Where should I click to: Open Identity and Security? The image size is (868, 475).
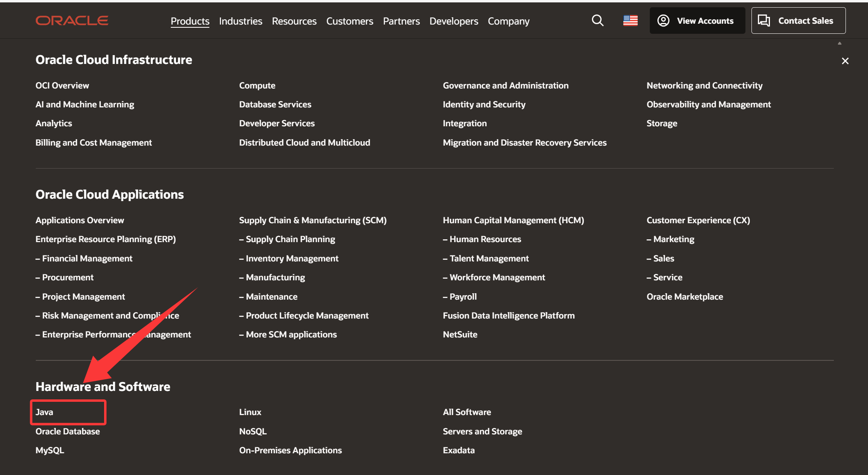tap(484, 104)
